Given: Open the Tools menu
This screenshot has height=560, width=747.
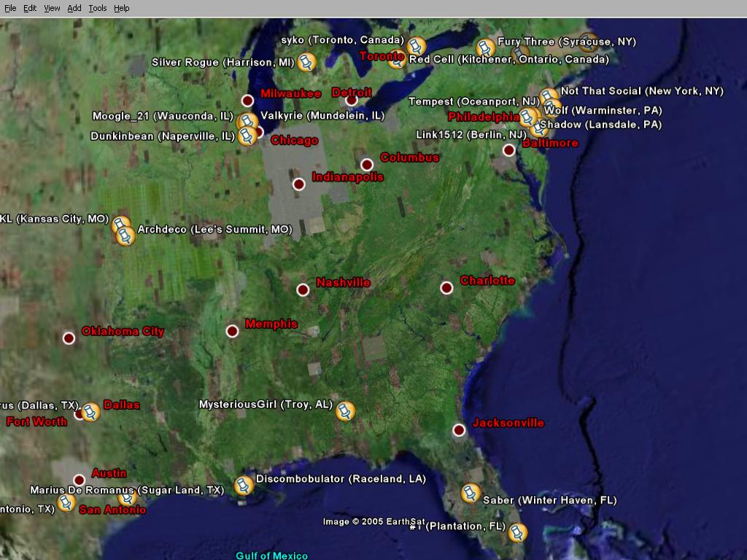Looking at the screenshot, I should pos(98,8).
